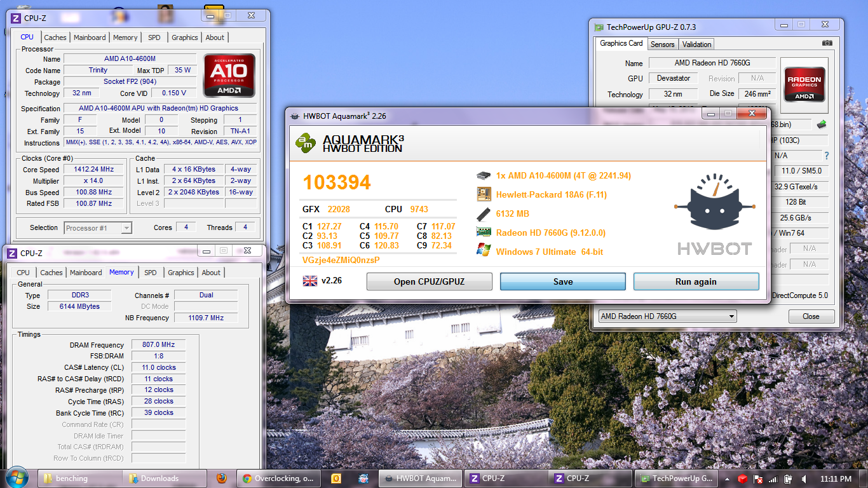Click the Windows flag icon in Aquamark
868x488 pixels.
(484, 251)
